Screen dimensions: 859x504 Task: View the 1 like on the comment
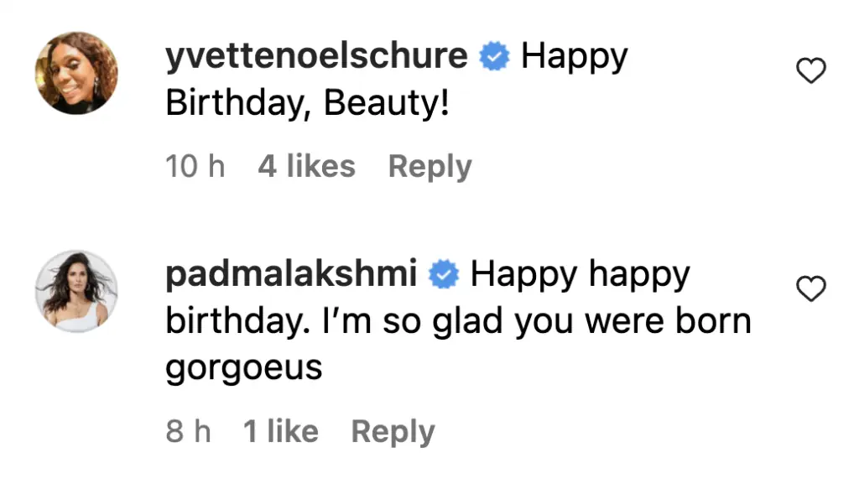[281, 431]
